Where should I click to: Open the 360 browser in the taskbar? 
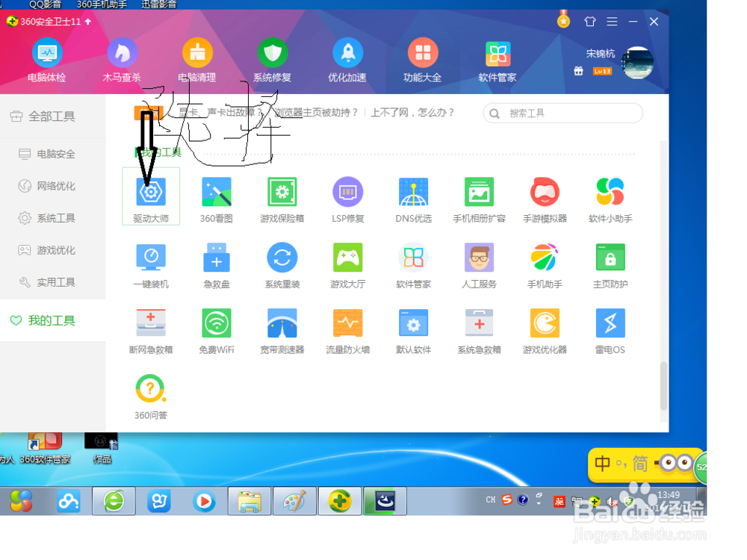pos(114,501)
